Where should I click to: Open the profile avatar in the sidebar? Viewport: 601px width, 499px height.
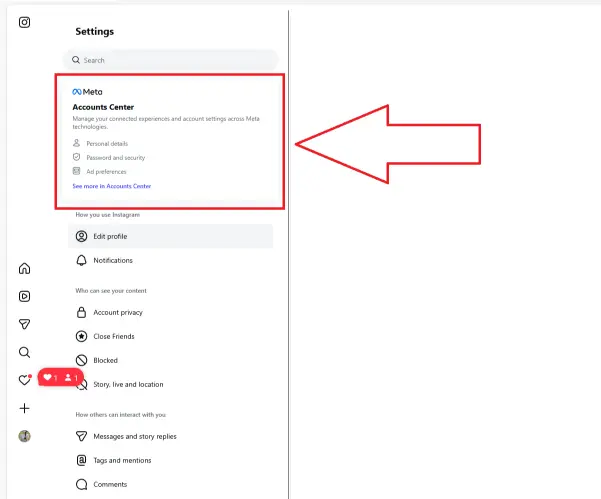(x=25, y=436)
